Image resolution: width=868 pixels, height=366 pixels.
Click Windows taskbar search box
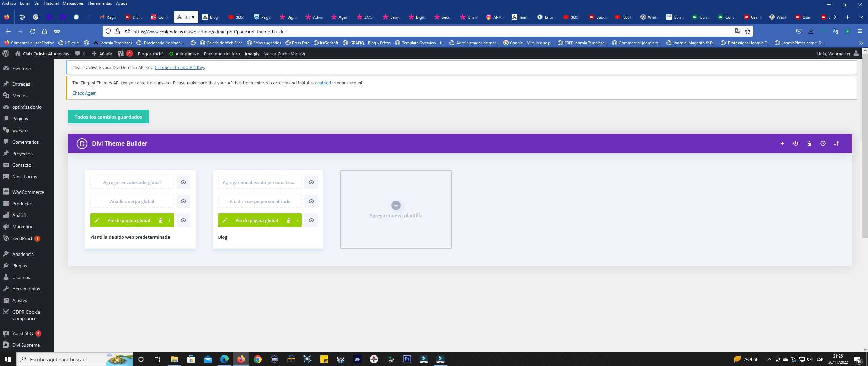75,359
